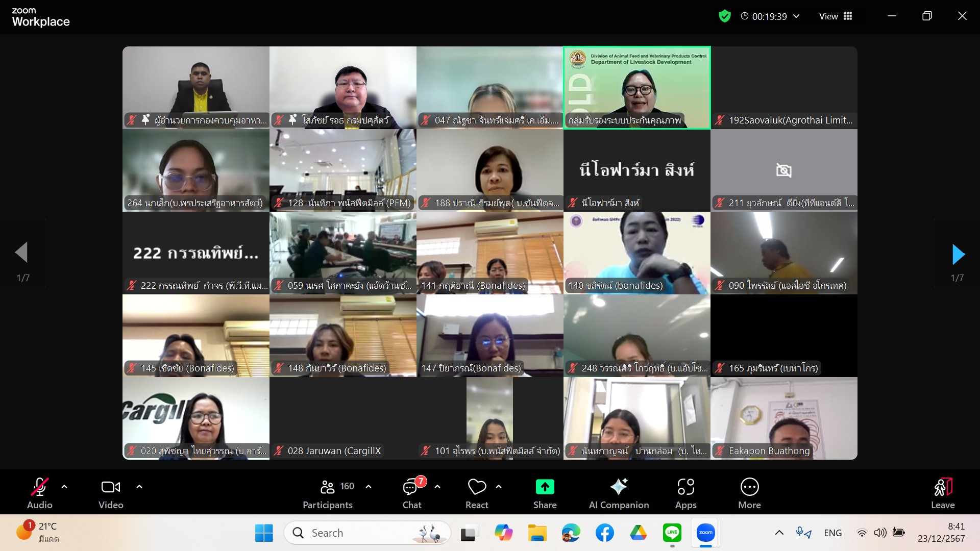The height and width of the screenshot is (551, 980).
Task: Click the green Share screen icon
Action: (x=545, y=487)
